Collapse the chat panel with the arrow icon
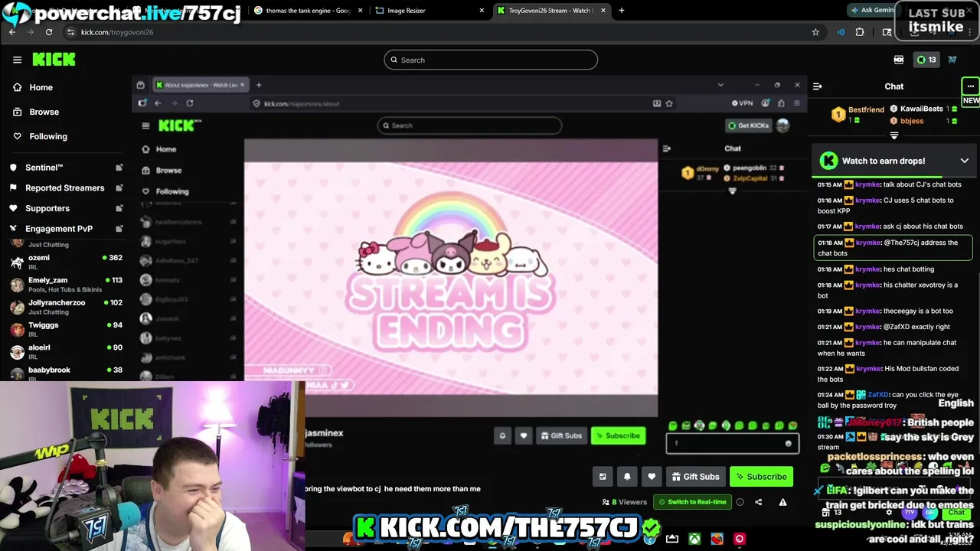The height and width of the screenshot is (551, 980). click(817, 86)
